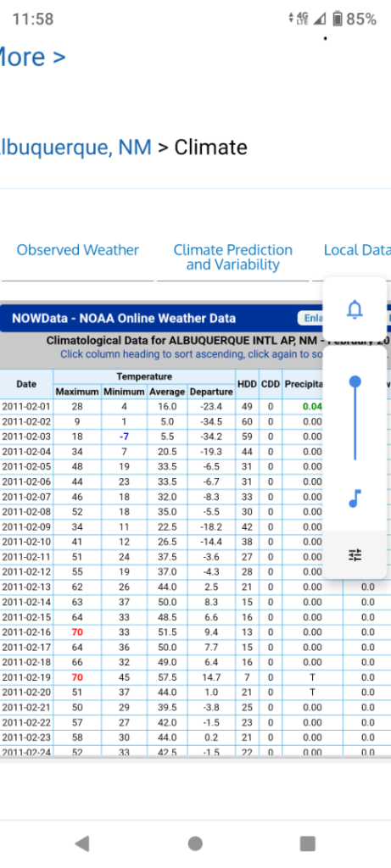Sort by the Date column heading

[x=26, y=384]
